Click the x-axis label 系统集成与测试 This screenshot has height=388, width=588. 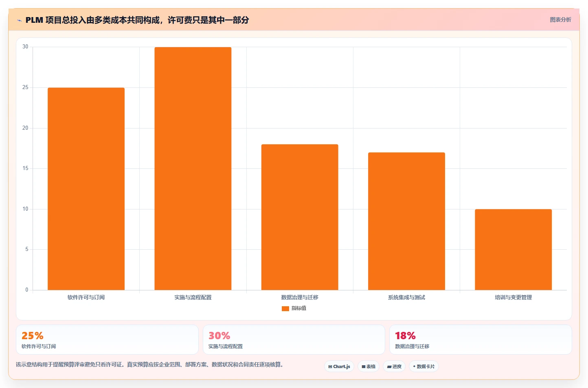click(406, 298)
